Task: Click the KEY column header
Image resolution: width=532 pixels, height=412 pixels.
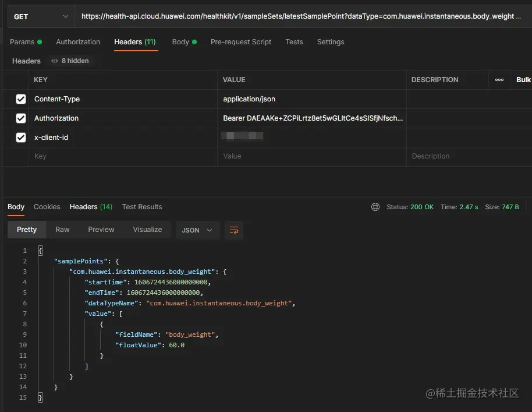Action: (x=41, y=80)
